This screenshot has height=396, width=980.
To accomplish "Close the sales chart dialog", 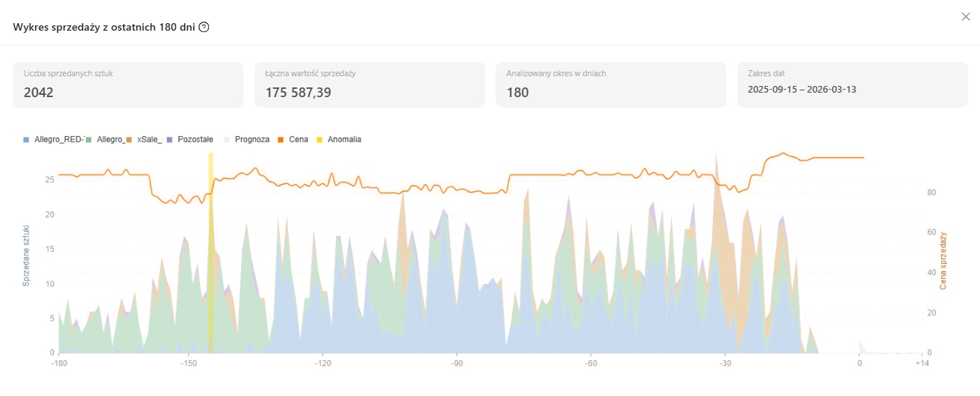I will [x=966, y=17].
